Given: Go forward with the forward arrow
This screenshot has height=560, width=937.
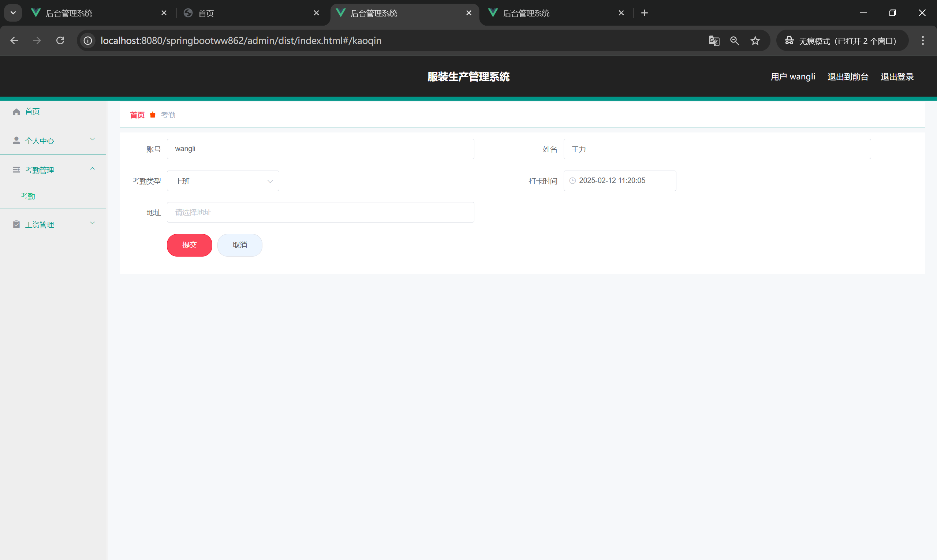Looking at the screenshot, I should click(37, 41).
